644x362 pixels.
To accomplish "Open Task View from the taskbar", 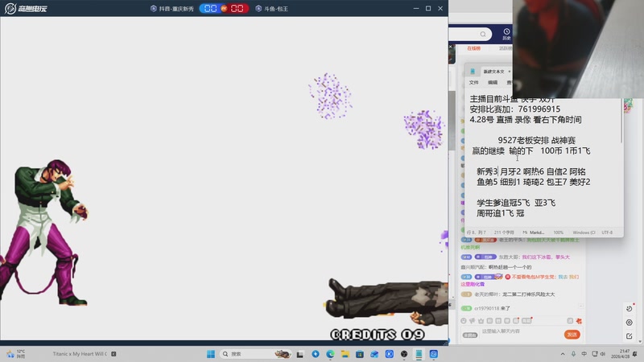I will pos(300,354).
